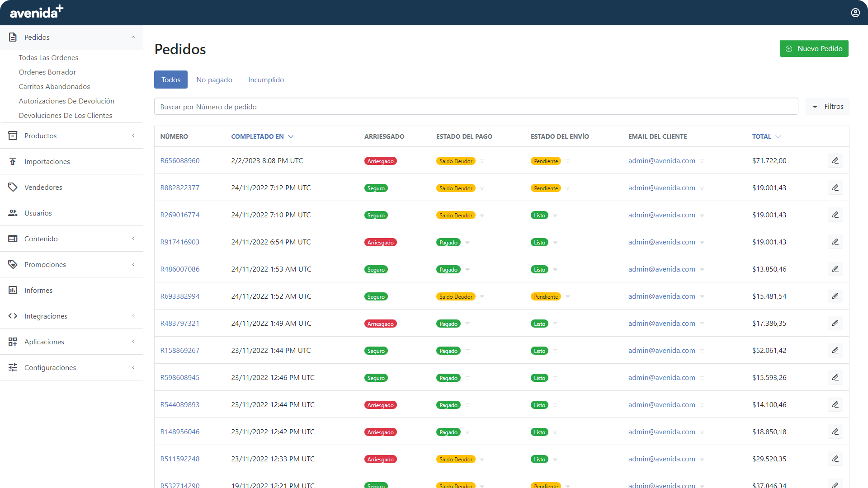This screenshot has height=488, width=868.
Task: Collapse the Pedidos sidebar section chevron
Action: pos(133,37)
